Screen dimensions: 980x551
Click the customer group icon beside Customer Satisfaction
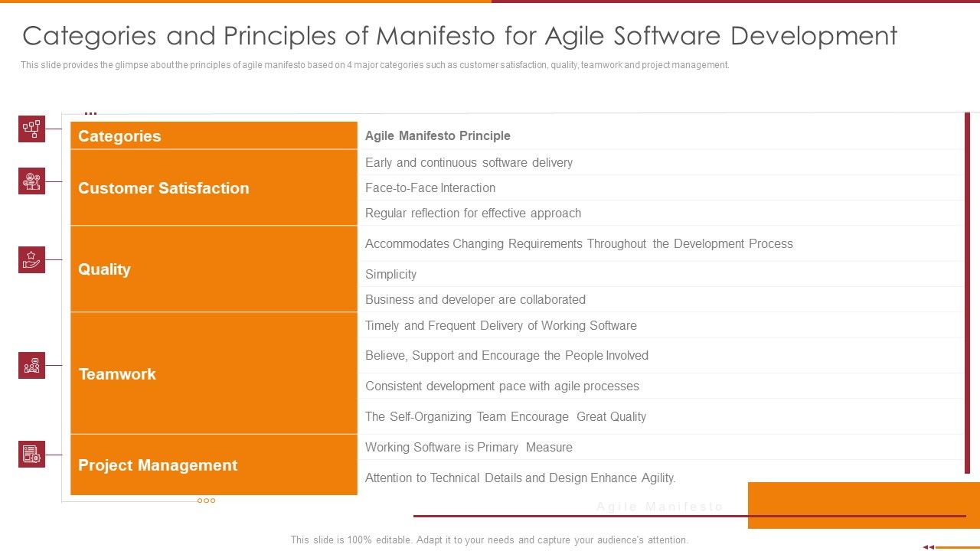pos(32,181)
